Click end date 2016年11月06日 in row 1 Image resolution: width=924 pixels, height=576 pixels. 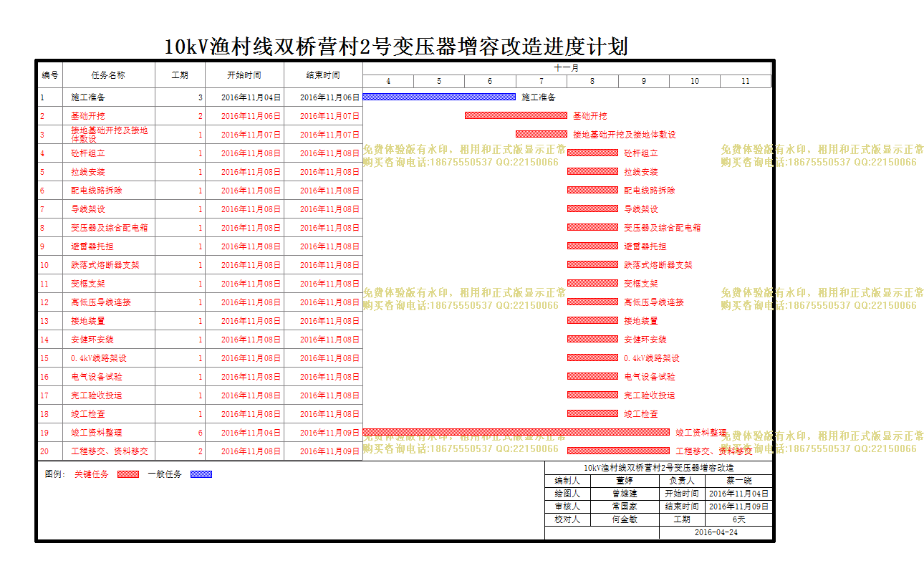point(329,97)
